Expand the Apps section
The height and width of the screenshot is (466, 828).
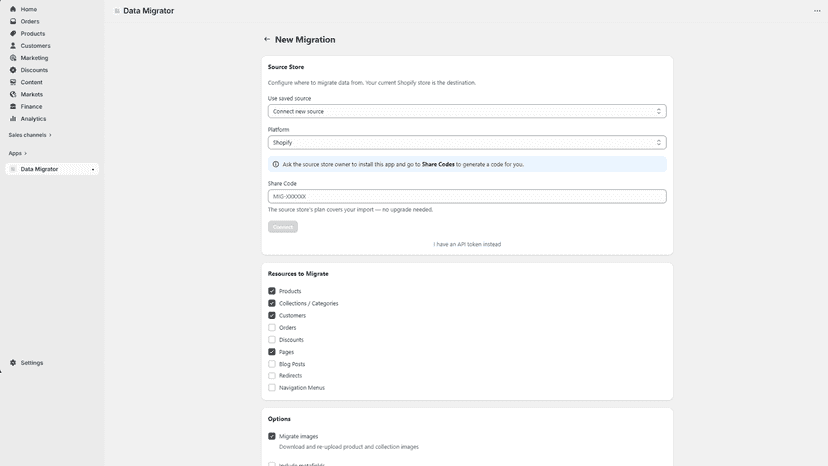(17, 153)
